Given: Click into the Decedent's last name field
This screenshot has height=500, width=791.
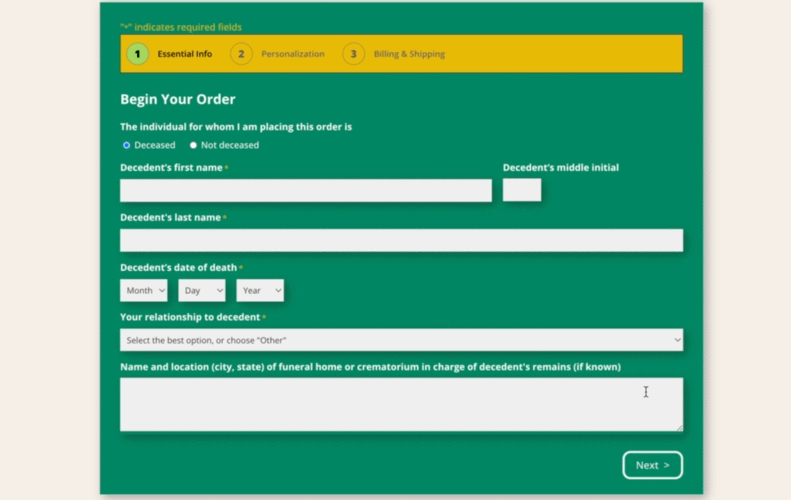Looking at the screenshot, I should pos(402,240).
